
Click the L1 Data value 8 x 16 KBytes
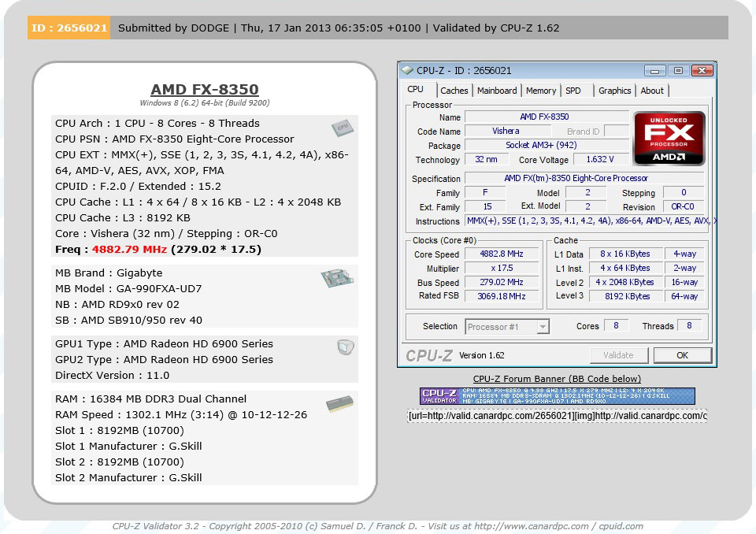click(624, 254)
